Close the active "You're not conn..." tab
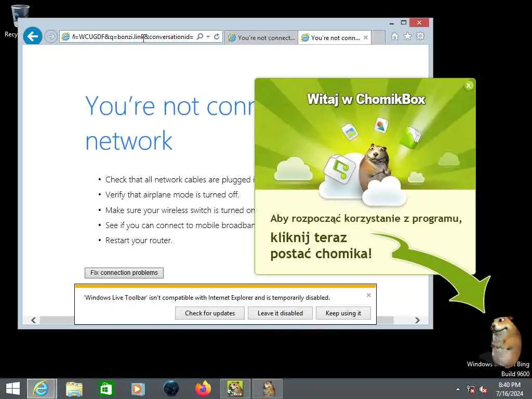532x399 pixels. [x=366, y=37]
